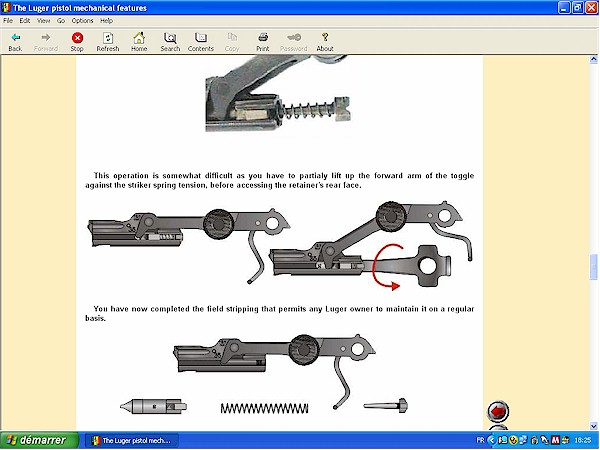Screen dimensions: 600x450
Task: Click the Back arrow toolbar icon
Action: pos(15,37)
